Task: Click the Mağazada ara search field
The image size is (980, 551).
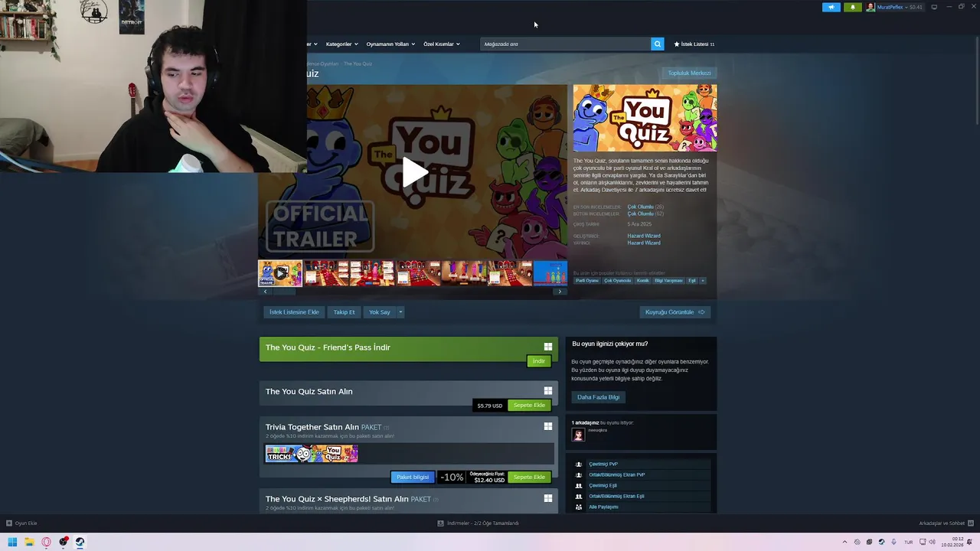Action: pos(566,44)
